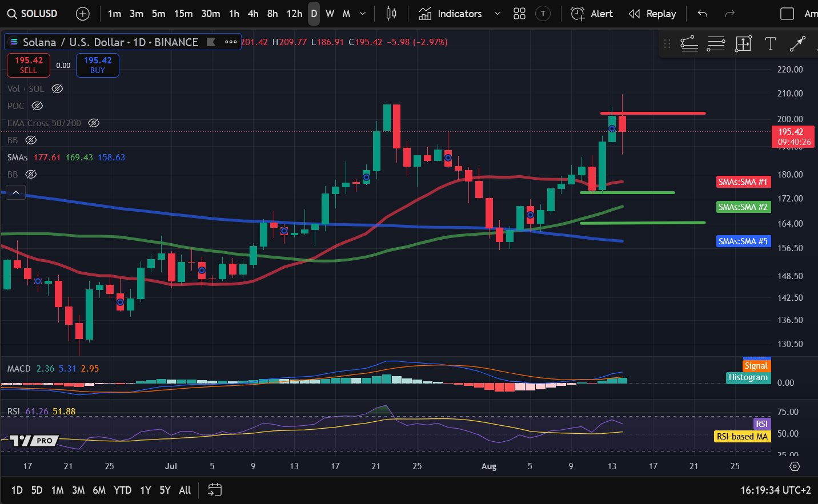Switch to the W weekly timeframe
The width and height of the screenshot is (818, 504).
point(330,14)
